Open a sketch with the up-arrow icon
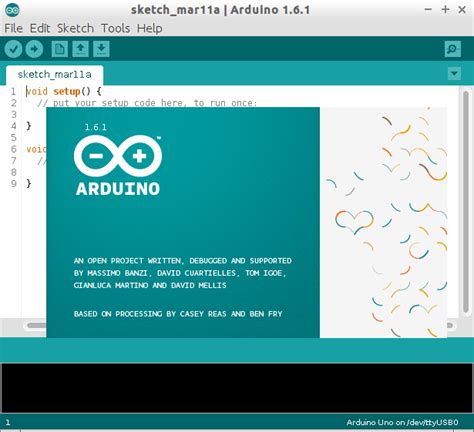This screenshot has width=474, height=432. point(80,49)
